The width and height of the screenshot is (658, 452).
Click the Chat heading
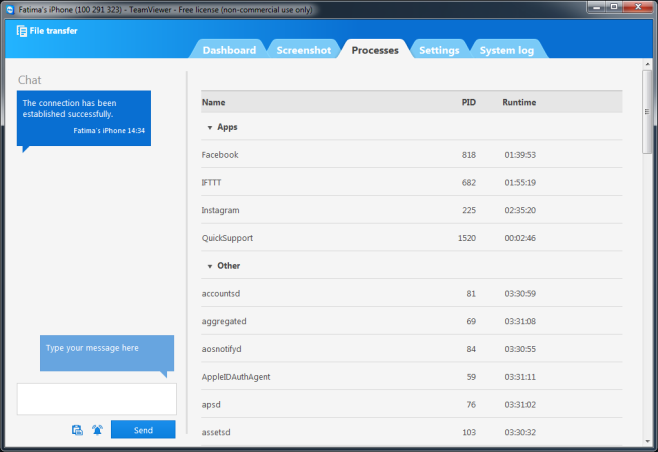[x=29, y=80]
